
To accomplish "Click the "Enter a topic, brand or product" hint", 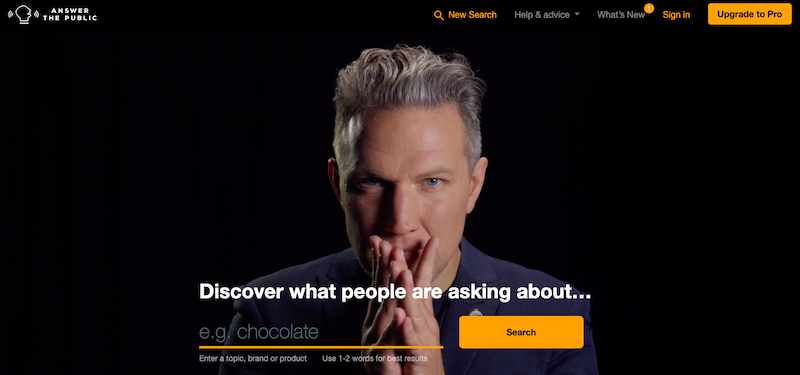I will (x=253, y=359).
